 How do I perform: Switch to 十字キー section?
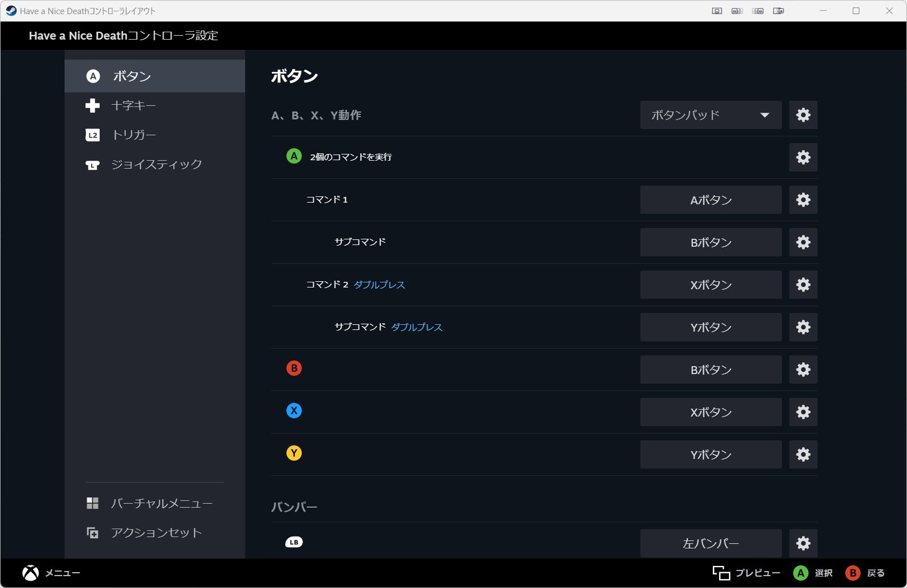point(155,106)
